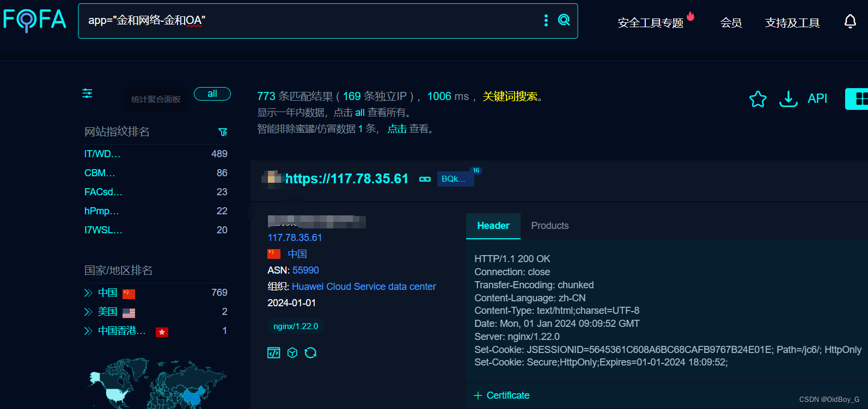The width and height of the screenshot is (868, 409).
Task: Select the all pill toggle
Action: [212, 94]
